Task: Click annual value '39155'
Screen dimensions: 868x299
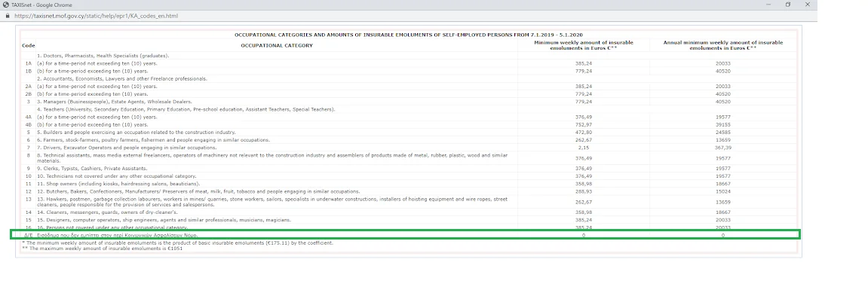Action: [723, 125]
